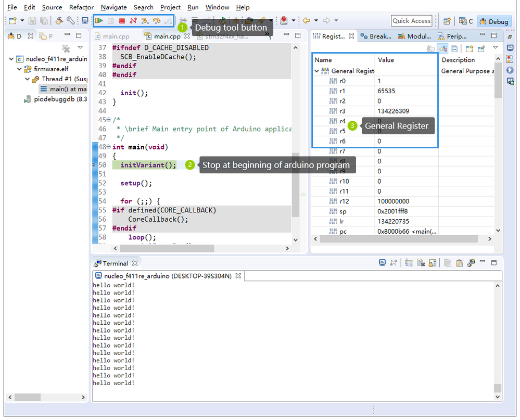520x420 pixels.
Task: Switch to the C perspective button
Action: pos(466,21)
